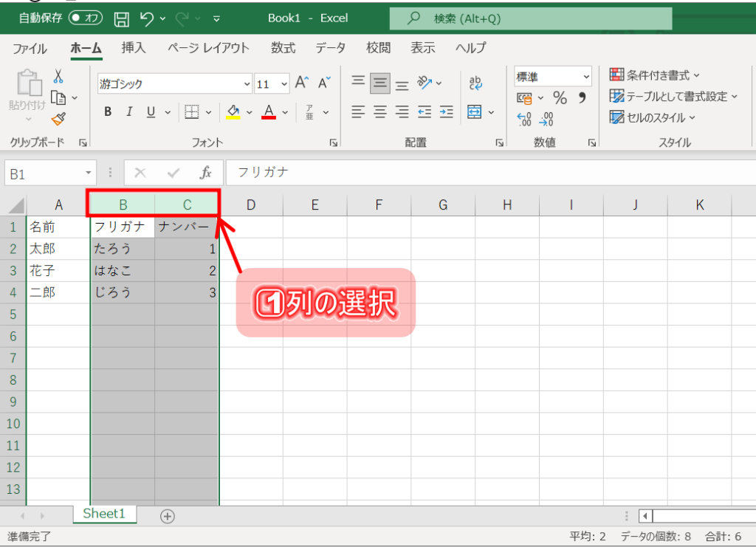The width and height of the screenshot is (756, 547).
Task: Click the Increase Font Size icon
Action: (x=301, y=83)
